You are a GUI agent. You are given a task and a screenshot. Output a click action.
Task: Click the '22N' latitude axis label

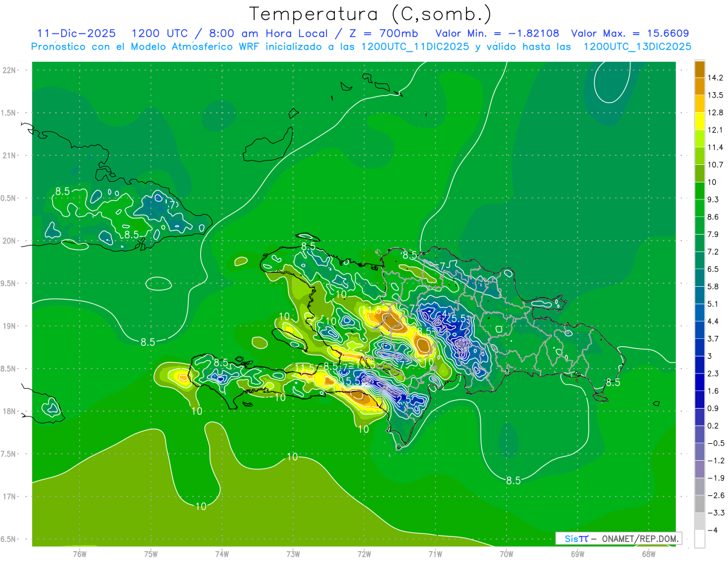tap(10, 70)
